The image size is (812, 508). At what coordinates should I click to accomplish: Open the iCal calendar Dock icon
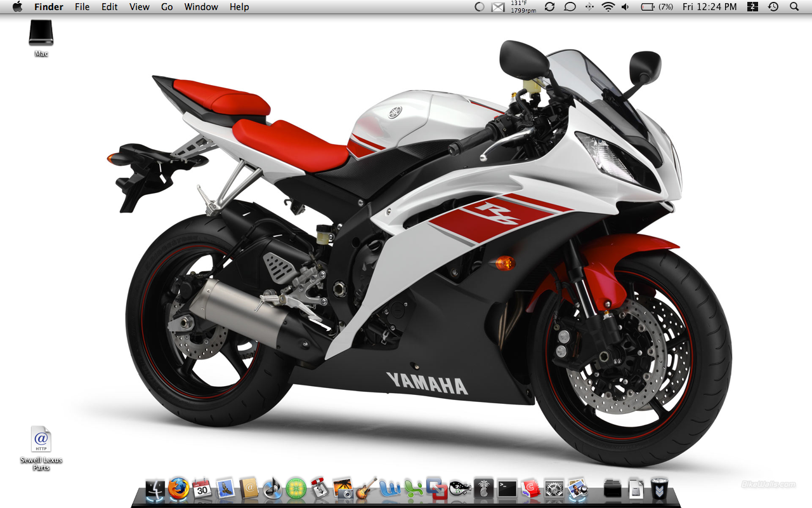[202, 488]
